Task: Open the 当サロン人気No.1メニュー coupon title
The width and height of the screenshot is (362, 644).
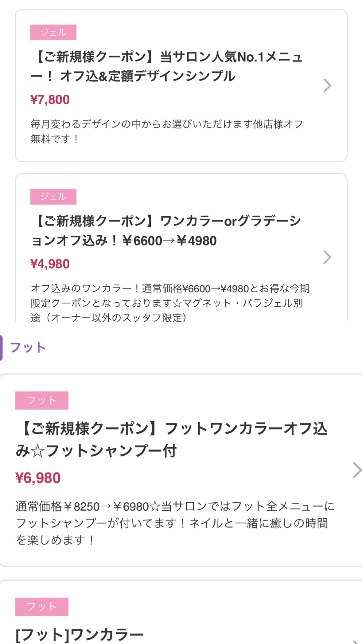Action: pos(166,66)
